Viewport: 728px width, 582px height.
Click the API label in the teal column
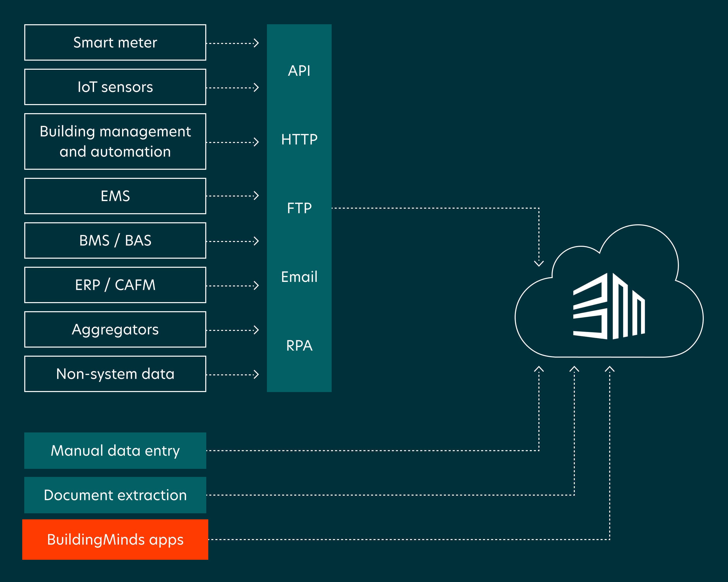(x=299, y=71)
